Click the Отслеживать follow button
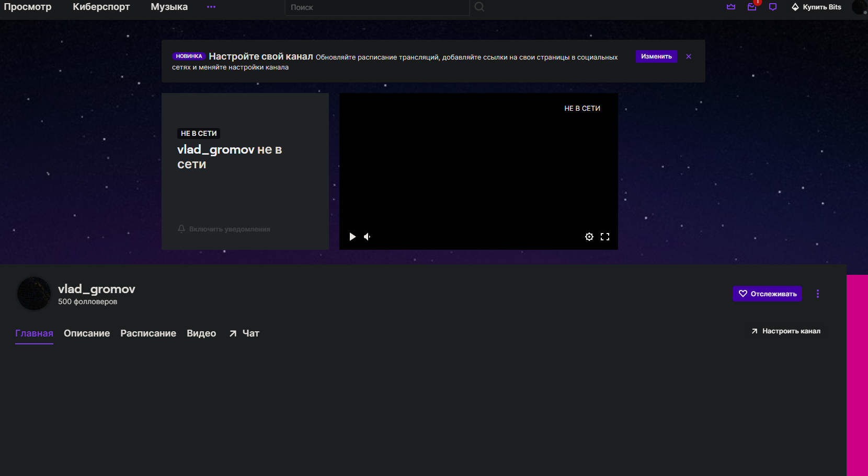Screen dimensions: 868x476 tap(767, 294)
